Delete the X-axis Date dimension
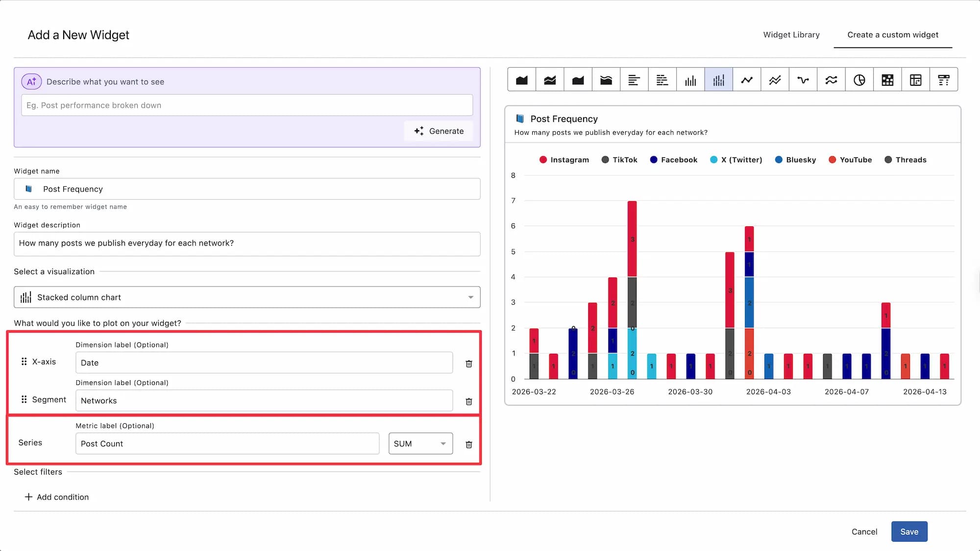Image resolution: width=980 pixels, height=551 pixels. (x=468, y=363)
